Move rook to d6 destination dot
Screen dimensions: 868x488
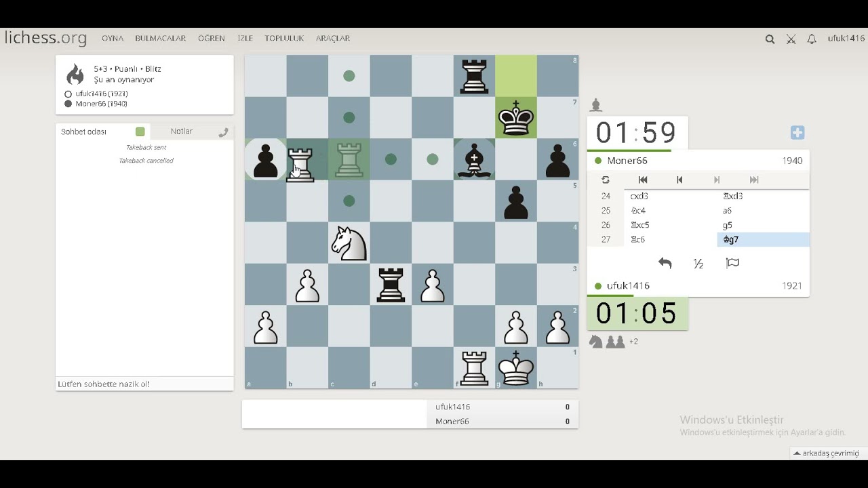tap(391, 159)
